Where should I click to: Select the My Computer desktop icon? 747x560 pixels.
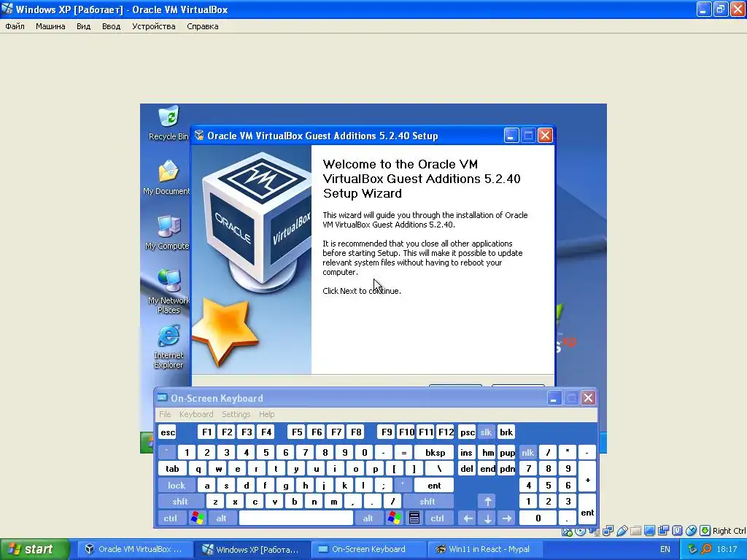tap(167, 233)
